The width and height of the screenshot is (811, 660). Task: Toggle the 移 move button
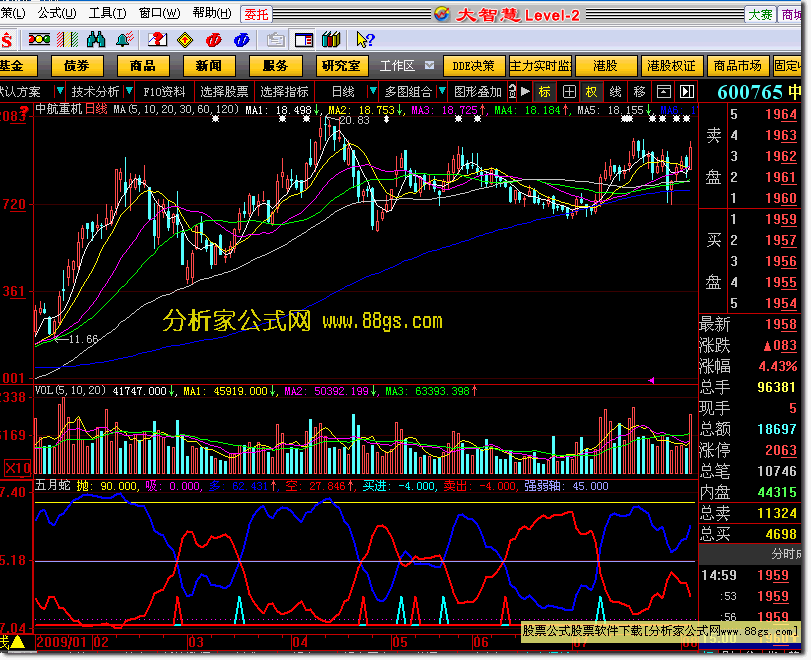[x=639, y=92]
